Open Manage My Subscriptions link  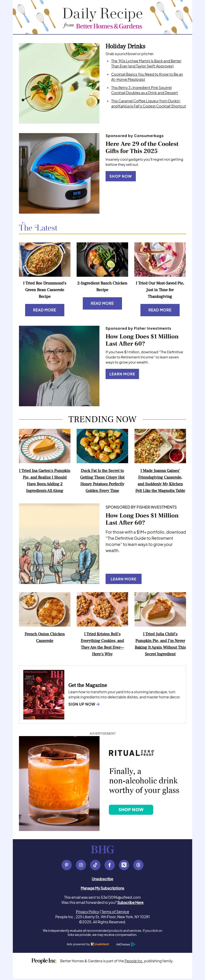(x=102, y=888)
